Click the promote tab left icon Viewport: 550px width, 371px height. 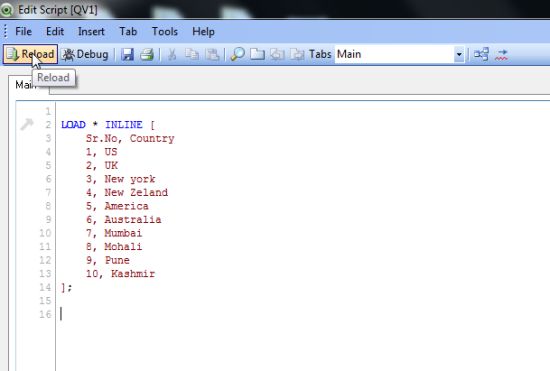(277, 55)
